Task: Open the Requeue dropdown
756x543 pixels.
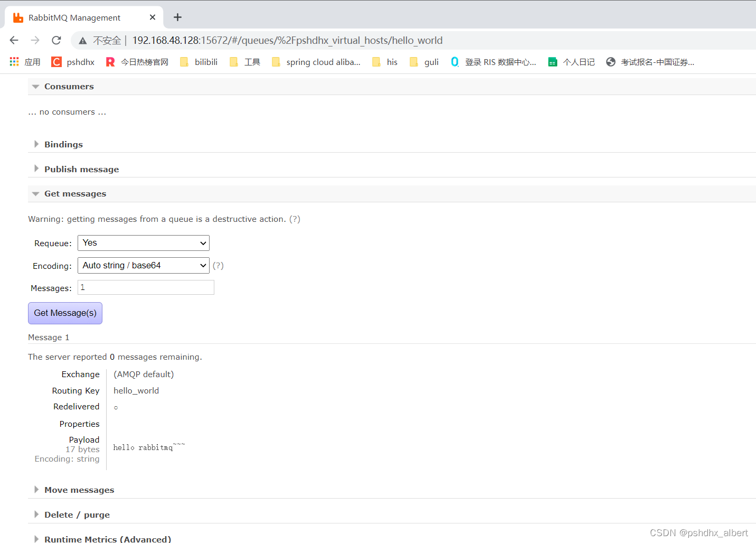Action: (144, 243)
